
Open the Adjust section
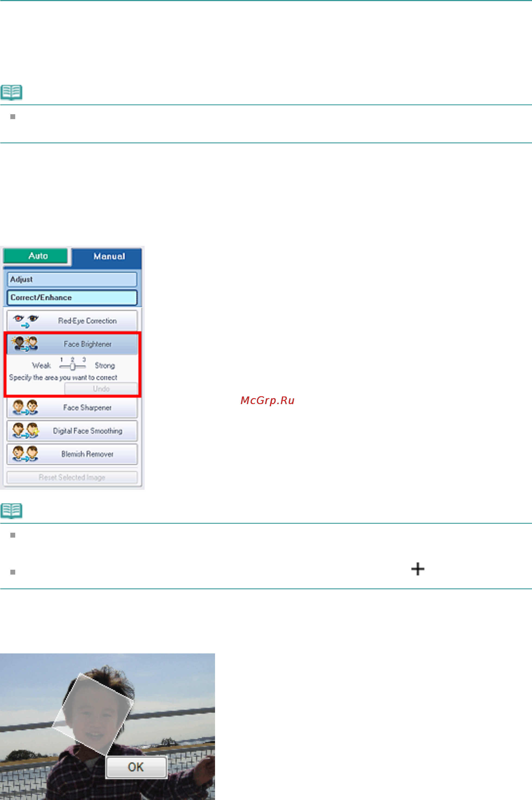72,279
